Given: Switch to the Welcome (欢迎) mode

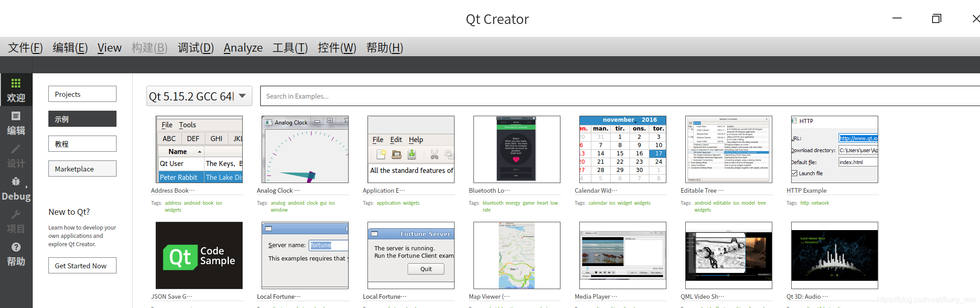Looking at the screenshot, I should [x=16, y=90].
